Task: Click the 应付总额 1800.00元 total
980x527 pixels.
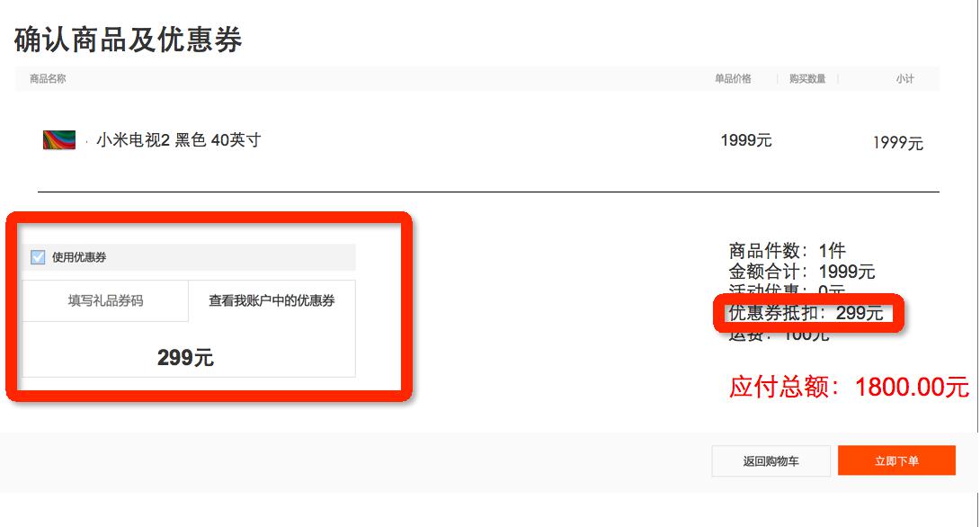Action: tap(849, 387)
